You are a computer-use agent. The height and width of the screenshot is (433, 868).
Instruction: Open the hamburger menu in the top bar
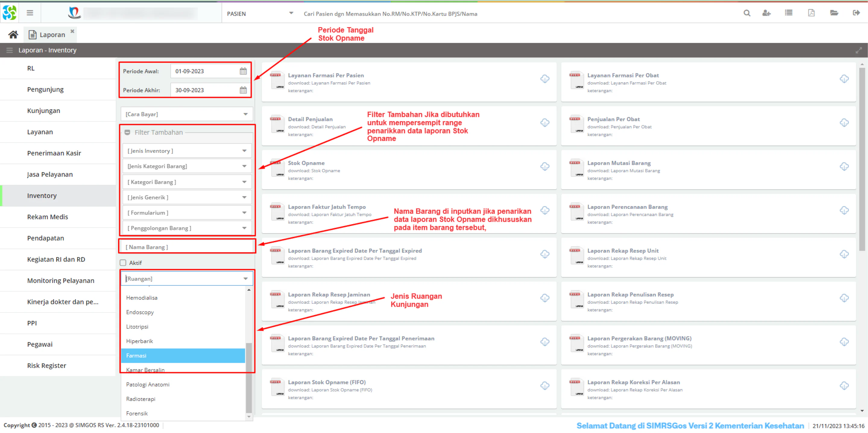[30, 13]
